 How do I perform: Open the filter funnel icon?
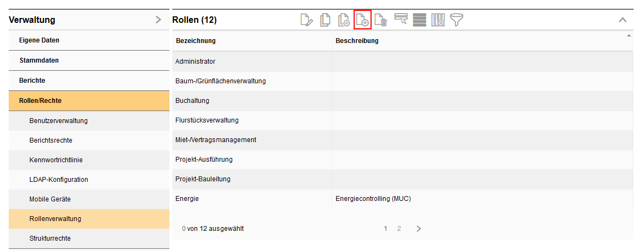(457, 20)
